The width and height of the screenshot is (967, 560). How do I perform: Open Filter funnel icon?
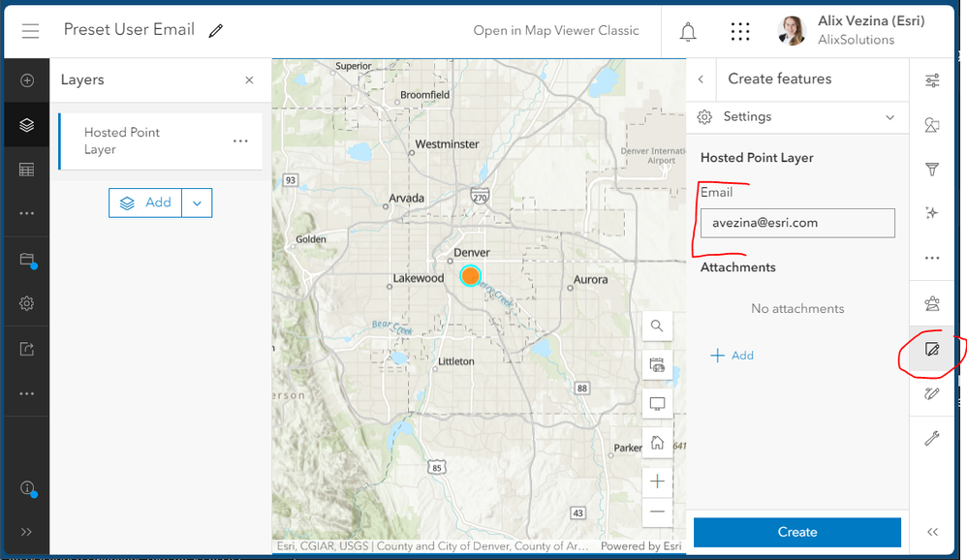tap(932, 170)
